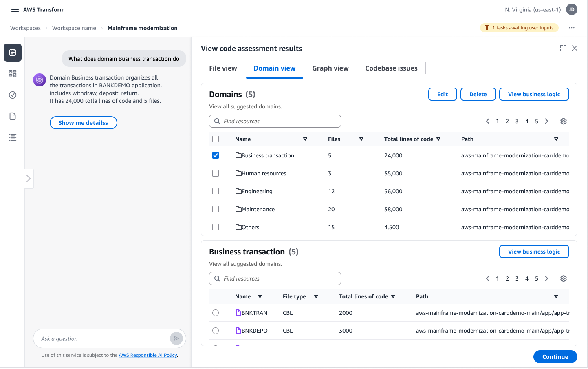The height and width of the screenshot is (369, 588).
Task: Click the Delete domains button
Action: [478, 94]
